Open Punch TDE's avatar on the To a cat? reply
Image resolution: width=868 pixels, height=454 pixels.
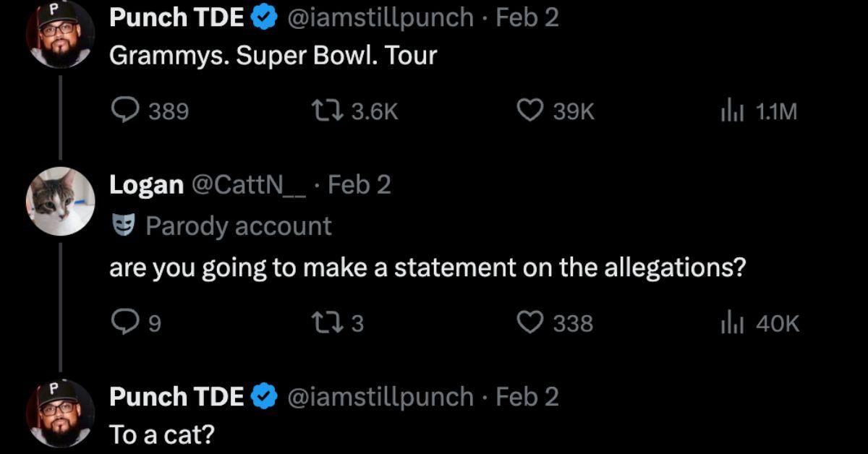[60, 413]
